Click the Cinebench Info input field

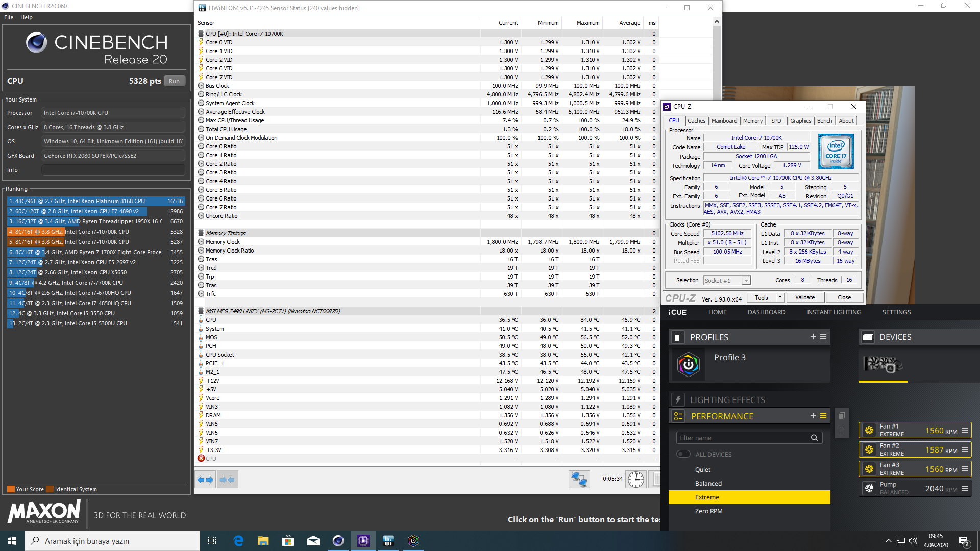click(113, 170)
